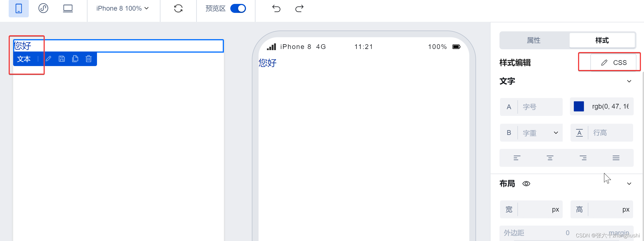Align text left
This screenshot has width=644, height=241.
coord(517,158)
